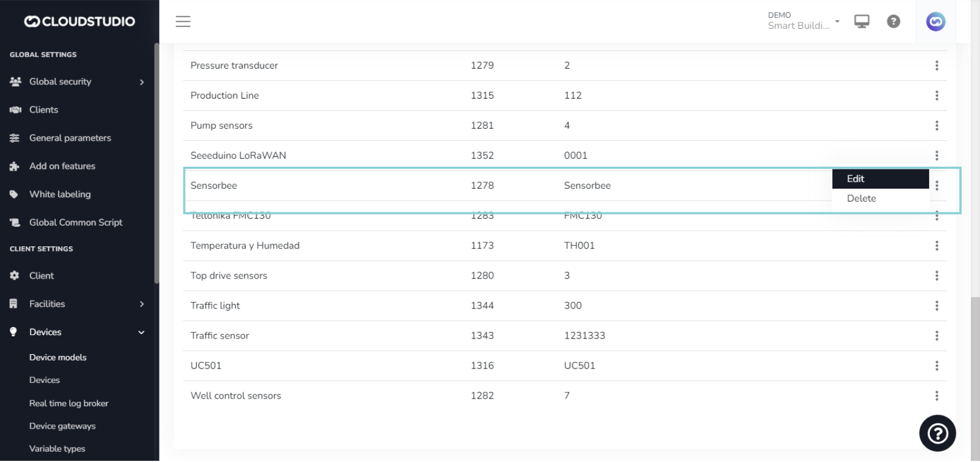
Task: Open Real time log broker
Action: coord(69,404)
